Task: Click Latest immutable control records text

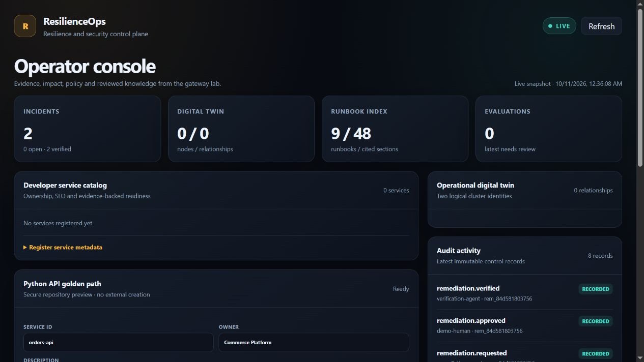Action: [481, 261]
